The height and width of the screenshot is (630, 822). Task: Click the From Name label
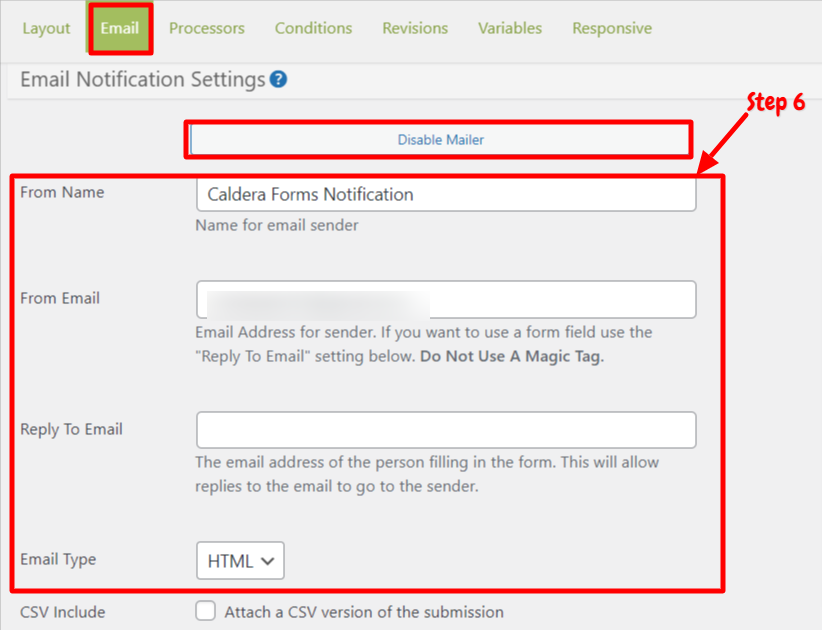[62, 192]
